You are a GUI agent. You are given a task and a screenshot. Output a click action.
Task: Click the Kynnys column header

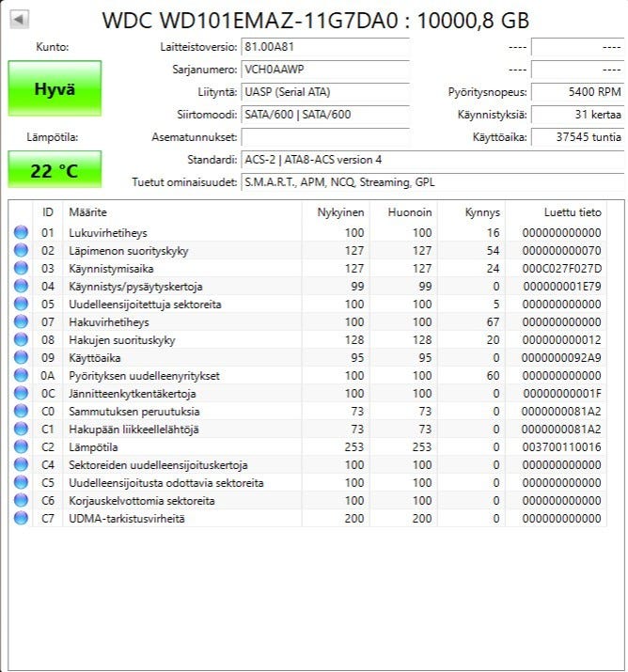(471, 212)
